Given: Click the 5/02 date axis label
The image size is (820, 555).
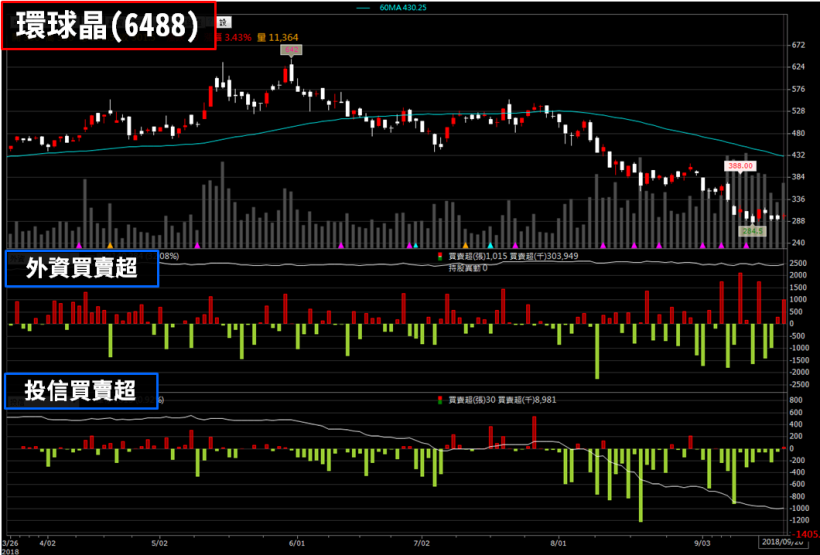Looking at the screenshot, I should [160, 542].
